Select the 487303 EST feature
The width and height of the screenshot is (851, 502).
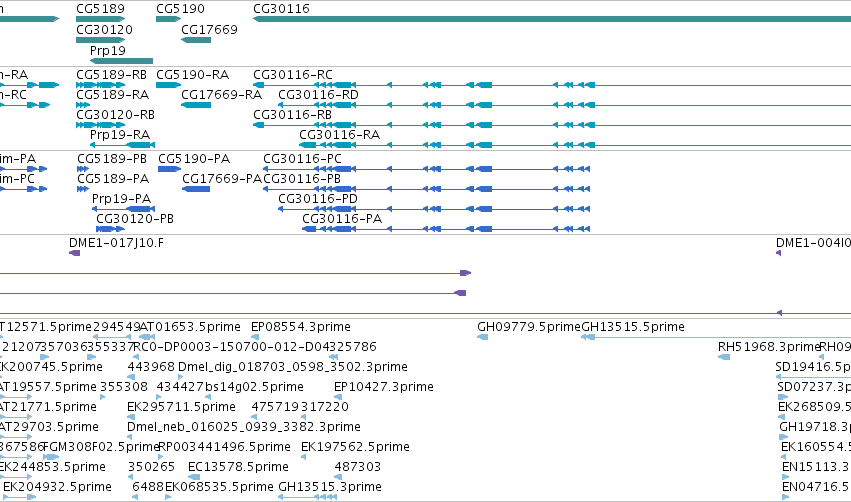(338, 477)
